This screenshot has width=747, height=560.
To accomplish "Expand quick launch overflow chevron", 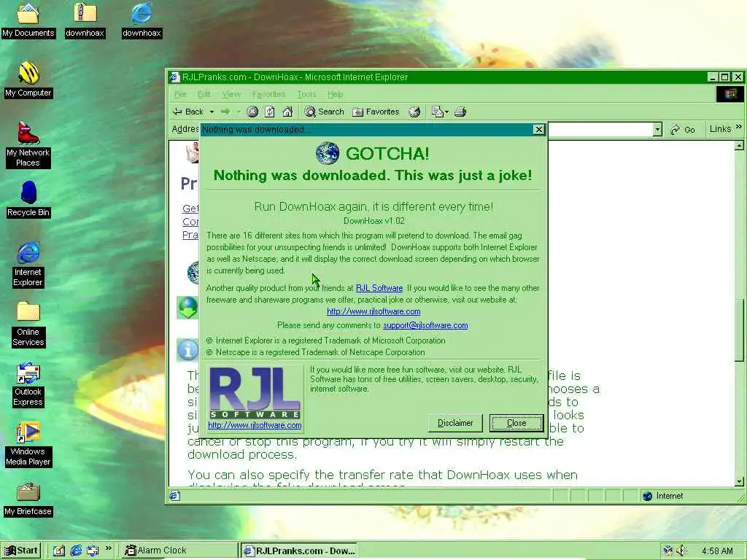I will click(x=109, y=548).
